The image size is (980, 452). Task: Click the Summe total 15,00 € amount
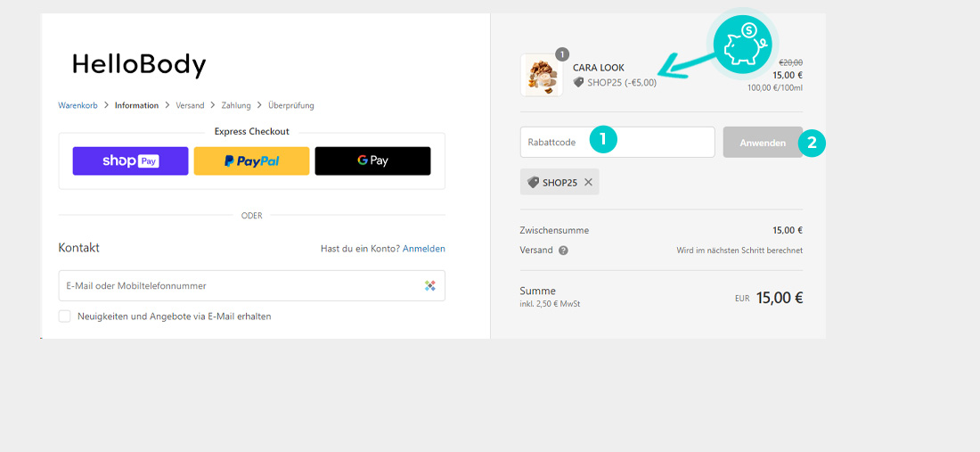pyautogui.click(x=779, y=298)
